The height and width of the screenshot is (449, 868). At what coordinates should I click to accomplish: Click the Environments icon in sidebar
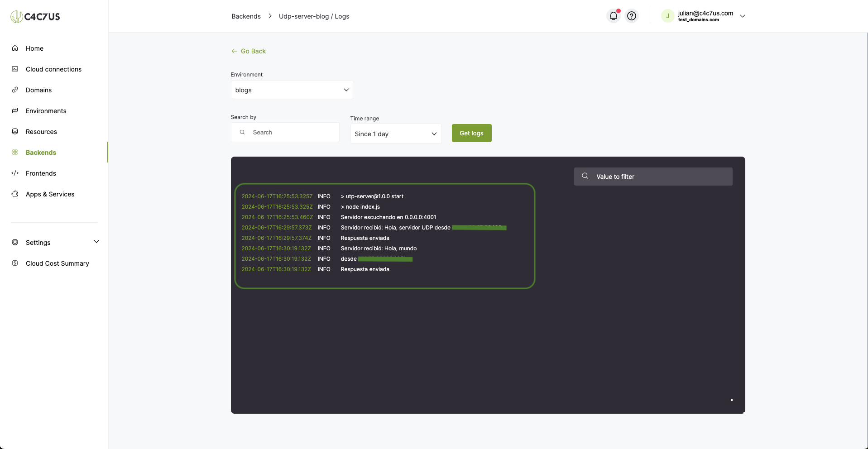15,110
